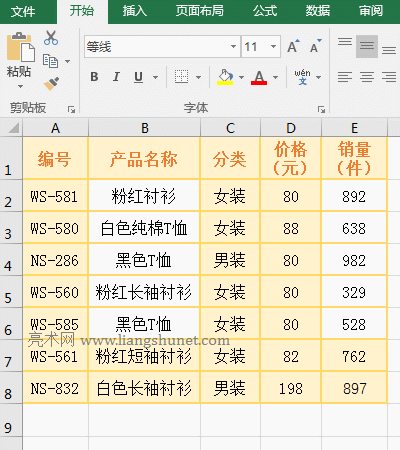Open phonetic guide dropdown arrow

[x=319, y=77]
